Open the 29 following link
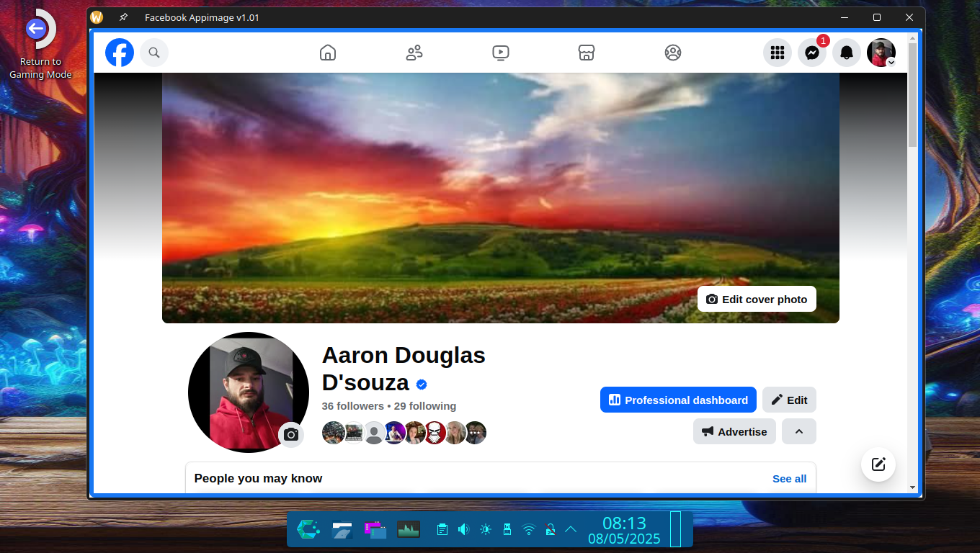Viewport: 980px width, 553px height. tap(425, 406)
